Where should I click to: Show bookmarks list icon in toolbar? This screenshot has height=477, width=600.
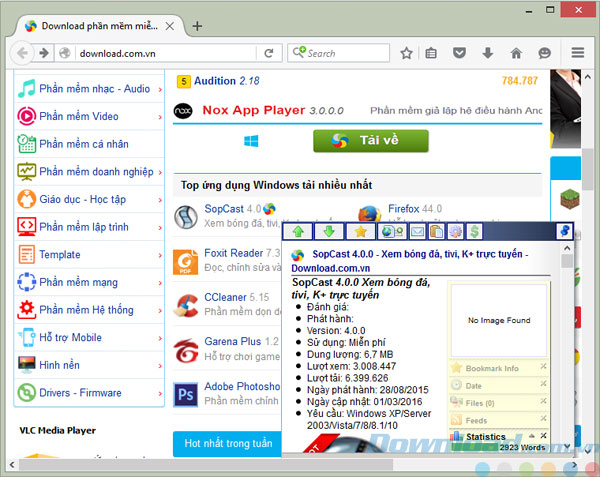tap(431, 53)
